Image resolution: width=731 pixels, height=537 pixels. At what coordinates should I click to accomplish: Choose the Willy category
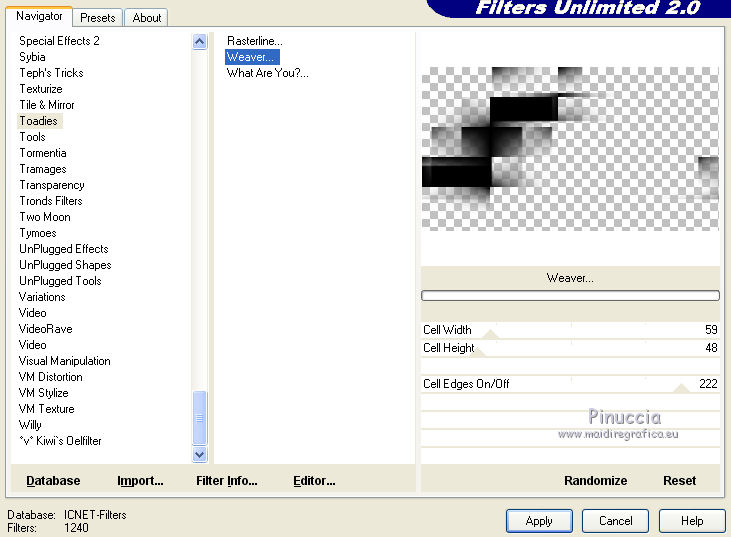click(x=30, y=425)
